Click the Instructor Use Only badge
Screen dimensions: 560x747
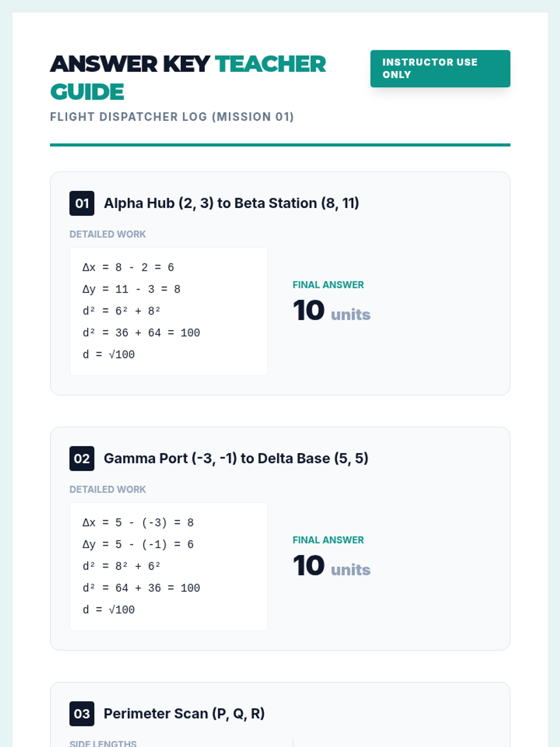click(440, 69)
